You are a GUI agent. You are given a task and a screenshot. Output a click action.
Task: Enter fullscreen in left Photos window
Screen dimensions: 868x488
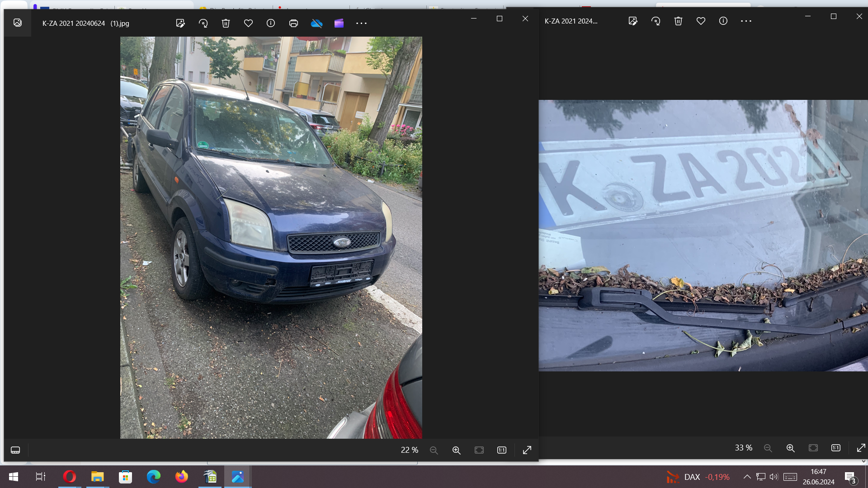pyautogui.click(x=527, y=450)
